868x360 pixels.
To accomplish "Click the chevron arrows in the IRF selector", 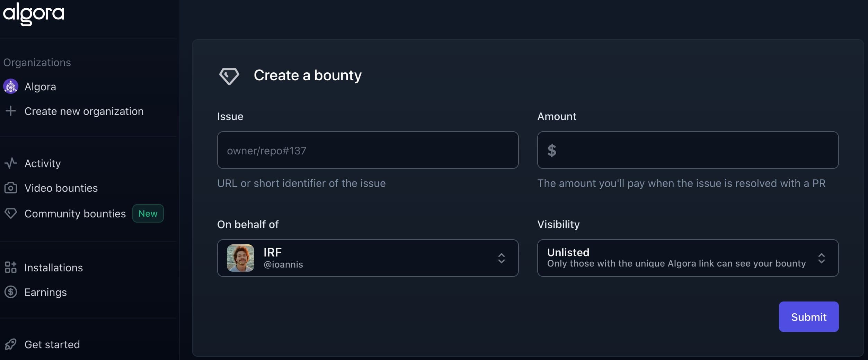I will (x=501, y=258).
